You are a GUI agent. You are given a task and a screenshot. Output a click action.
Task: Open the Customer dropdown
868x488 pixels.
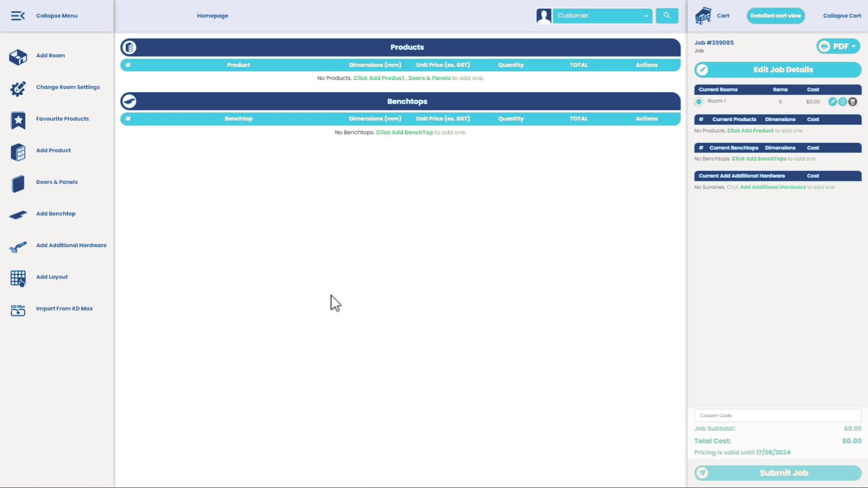[x=603, y=16]
